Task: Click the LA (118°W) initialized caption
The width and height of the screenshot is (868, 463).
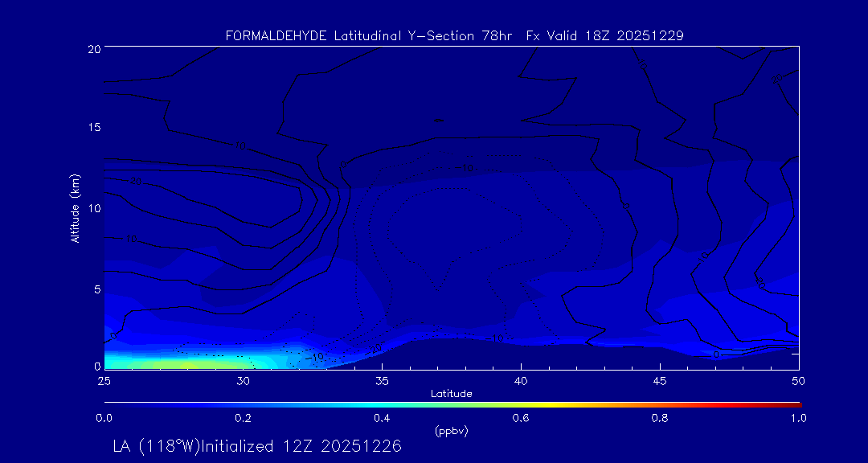Action: pos(257,445)
